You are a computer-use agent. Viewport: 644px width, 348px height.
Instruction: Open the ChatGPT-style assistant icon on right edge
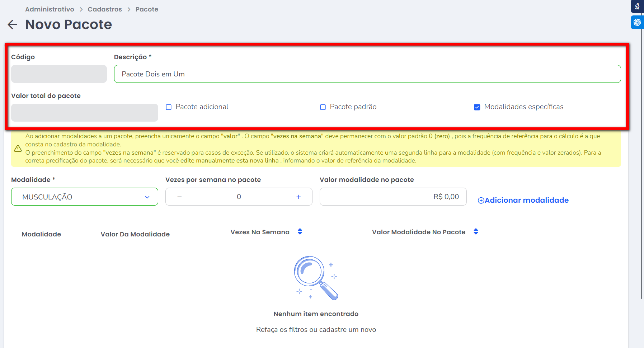click(637, 22)
